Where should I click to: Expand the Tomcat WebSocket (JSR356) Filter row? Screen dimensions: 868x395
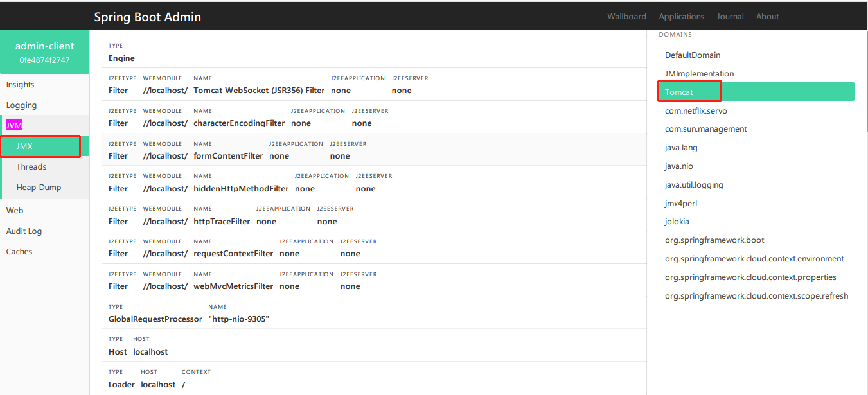click(x=374, y=84)
